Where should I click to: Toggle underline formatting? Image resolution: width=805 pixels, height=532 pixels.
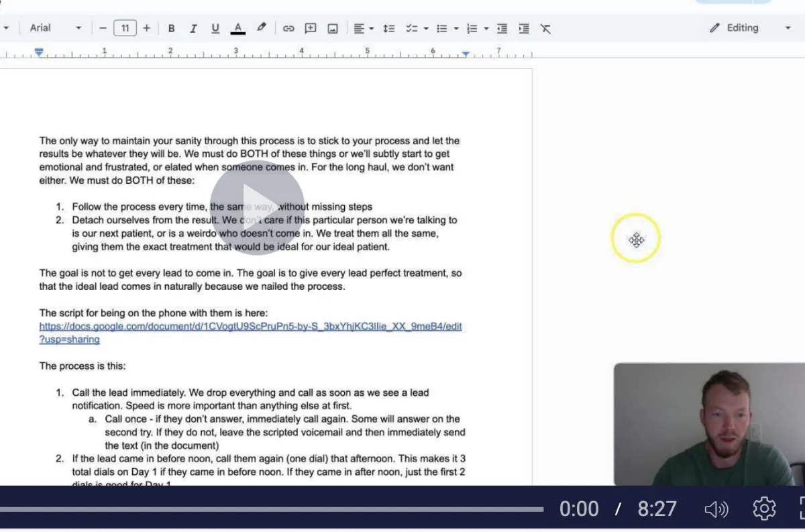coord(215,28)
